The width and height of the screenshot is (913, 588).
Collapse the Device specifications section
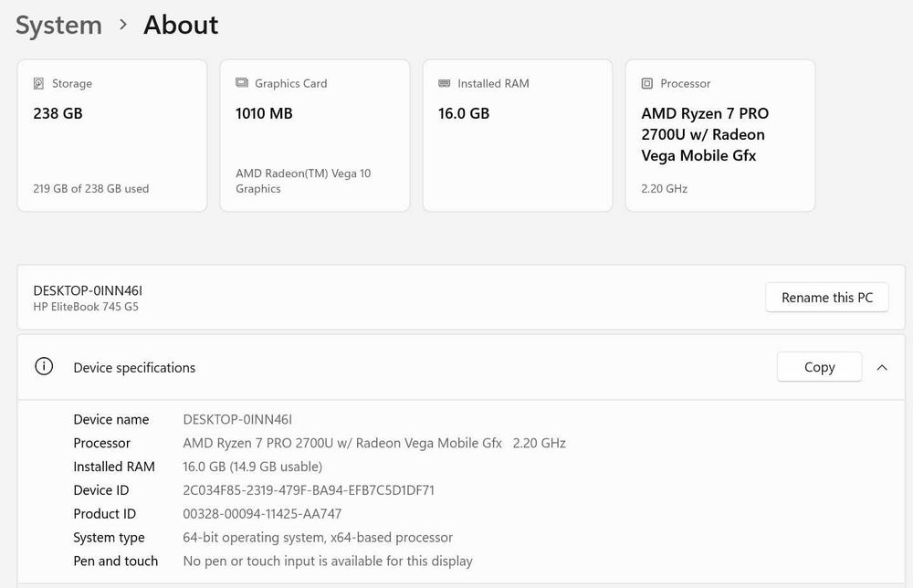coord(882,367)
